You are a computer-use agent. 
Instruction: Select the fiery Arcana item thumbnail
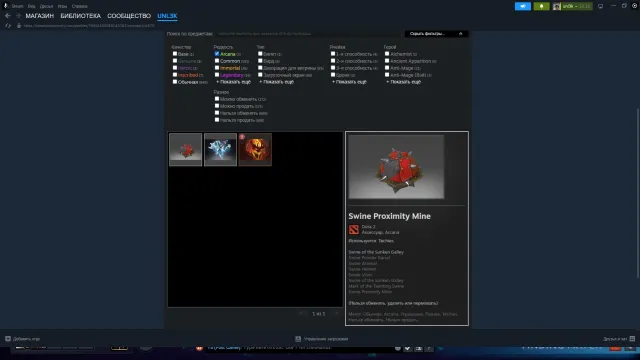pyautogui.click(x=255, y=149)
